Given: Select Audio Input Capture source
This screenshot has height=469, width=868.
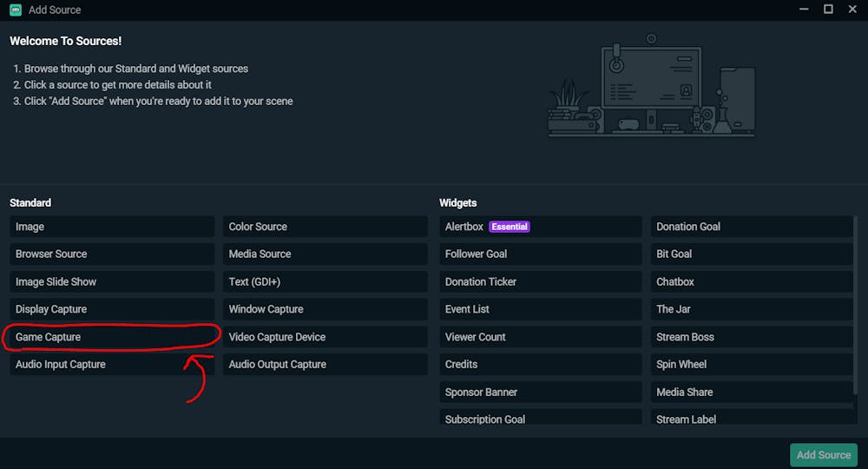Looking at the screenshot, I should 112,365.
